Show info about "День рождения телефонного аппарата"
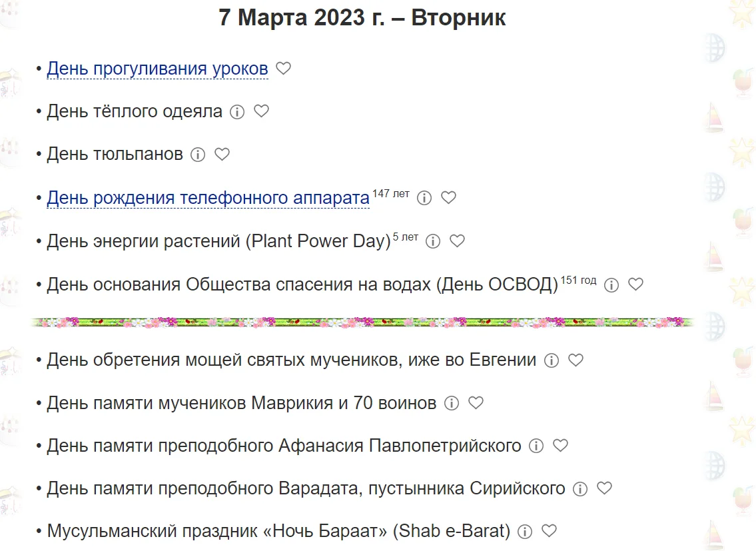Viewport: 756px width, 551px height. point(424,197)
